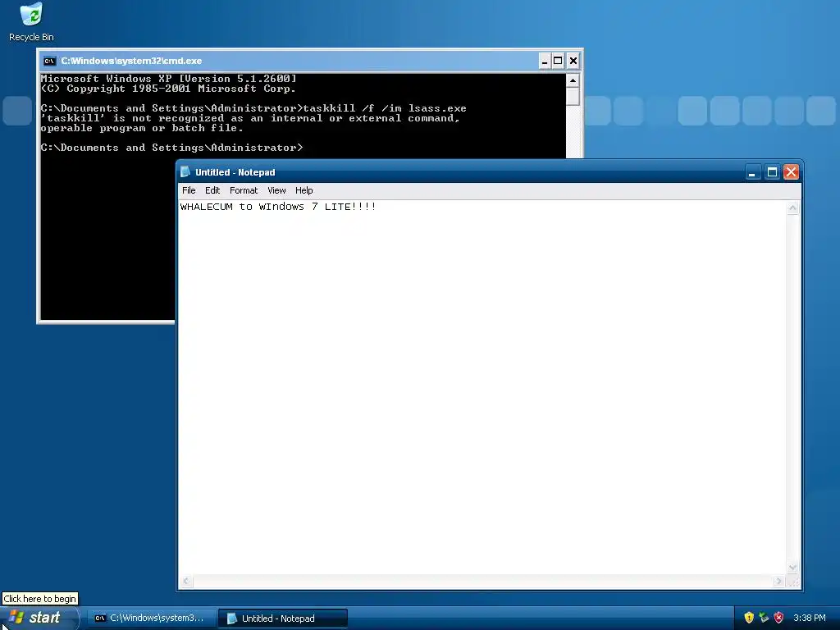The width and height of the screenshot is (840, 630).
Task: Click the cmd.exe title bar system icon
Action: tap(49, 61)
